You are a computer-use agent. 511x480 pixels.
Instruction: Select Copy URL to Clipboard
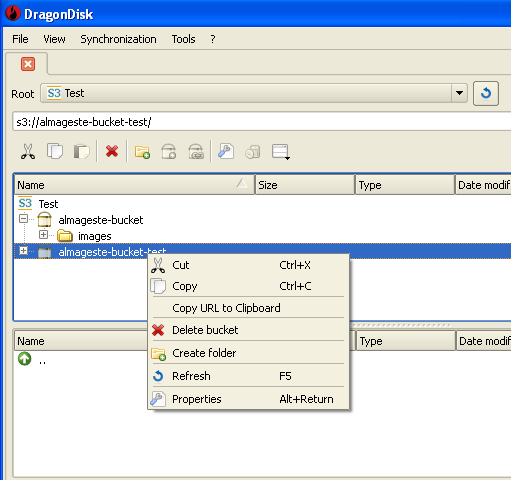click(248, 308)
